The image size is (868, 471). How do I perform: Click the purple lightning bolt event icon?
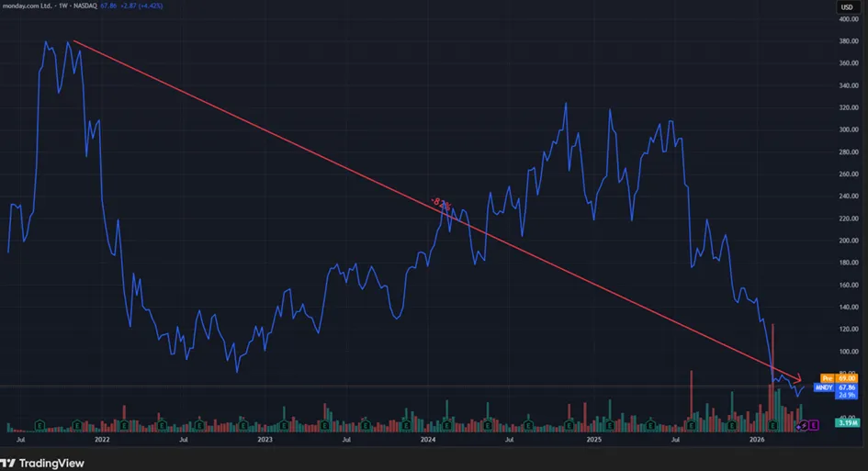[804, 425]
